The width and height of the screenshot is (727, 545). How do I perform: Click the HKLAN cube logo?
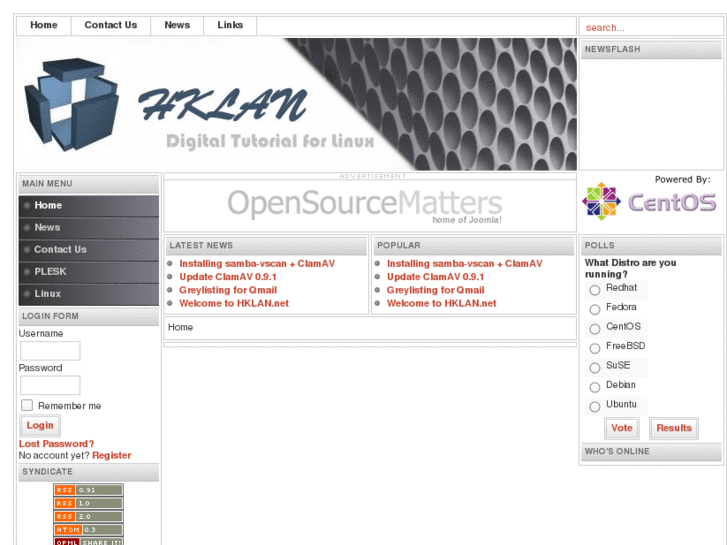click(x=71, y=105)
